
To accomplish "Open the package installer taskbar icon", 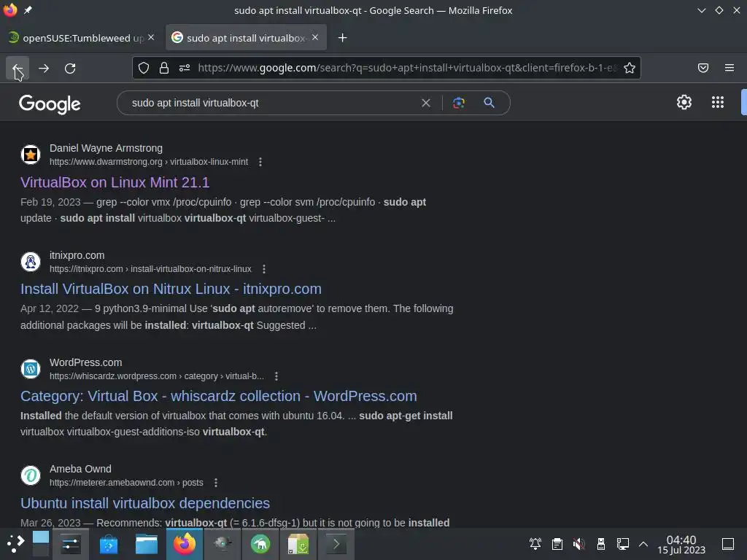I will (298, 544).
